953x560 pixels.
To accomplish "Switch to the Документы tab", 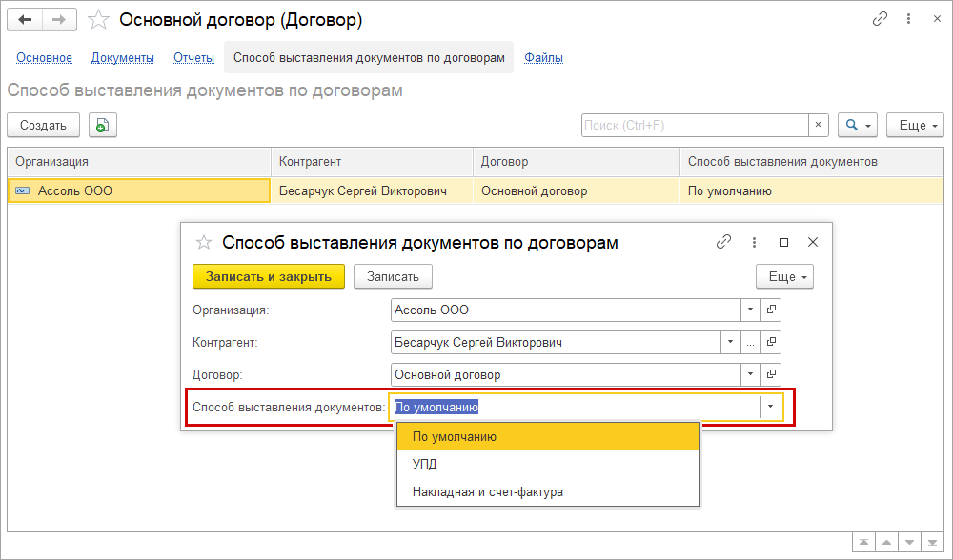I will point(123,58).
